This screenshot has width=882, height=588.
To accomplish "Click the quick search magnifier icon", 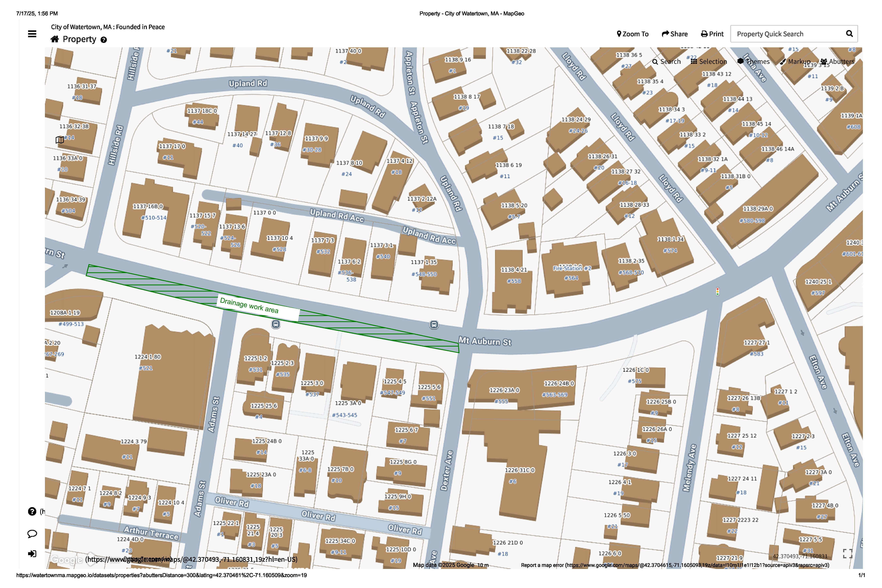I will click(849, 34).
